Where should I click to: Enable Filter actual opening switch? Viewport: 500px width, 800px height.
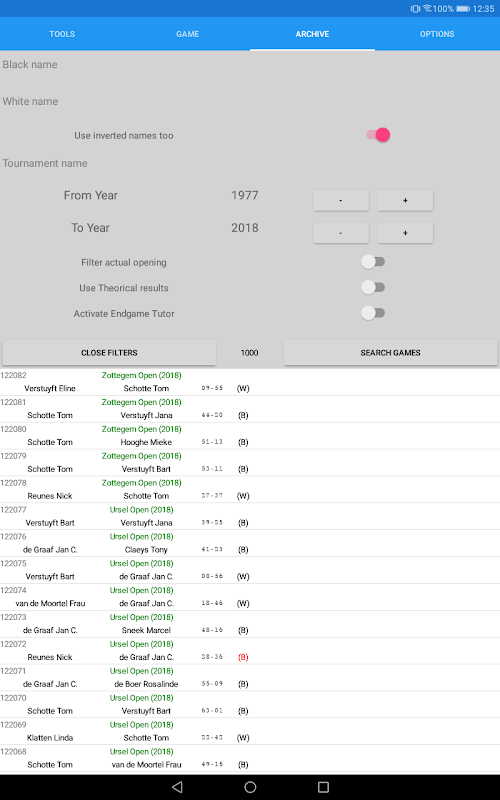pyautogui.click(x=373, y=262)
